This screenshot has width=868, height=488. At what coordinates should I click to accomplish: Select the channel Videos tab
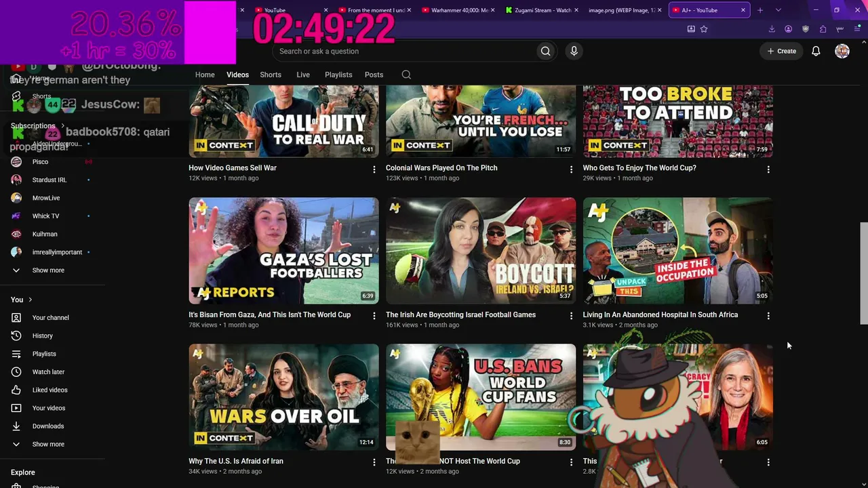tap(237, 75)
